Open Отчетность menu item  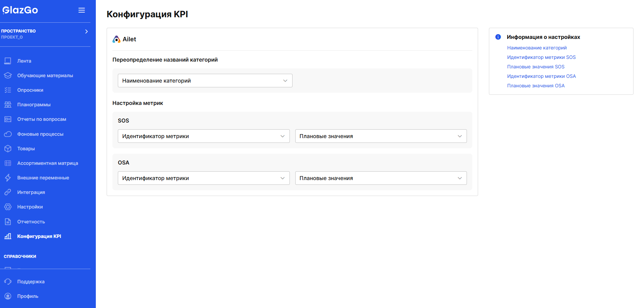click(x=31, y=222)
